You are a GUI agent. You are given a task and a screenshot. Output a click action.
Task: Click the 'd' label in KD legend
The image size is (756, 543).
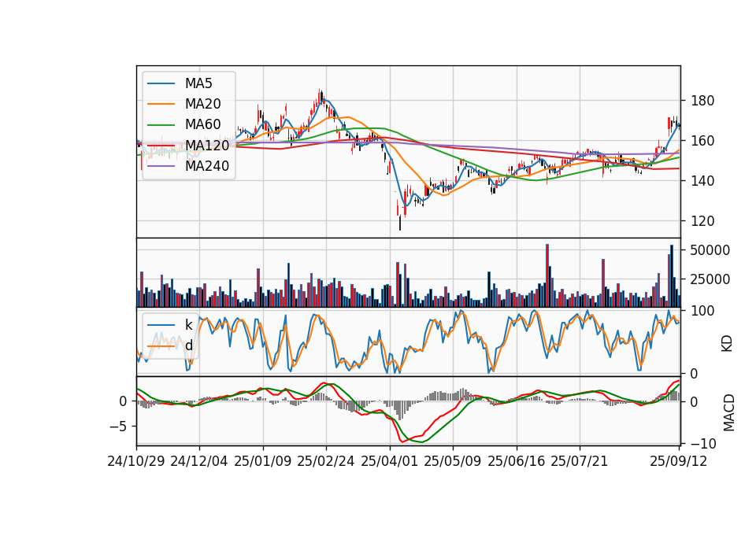189,345
